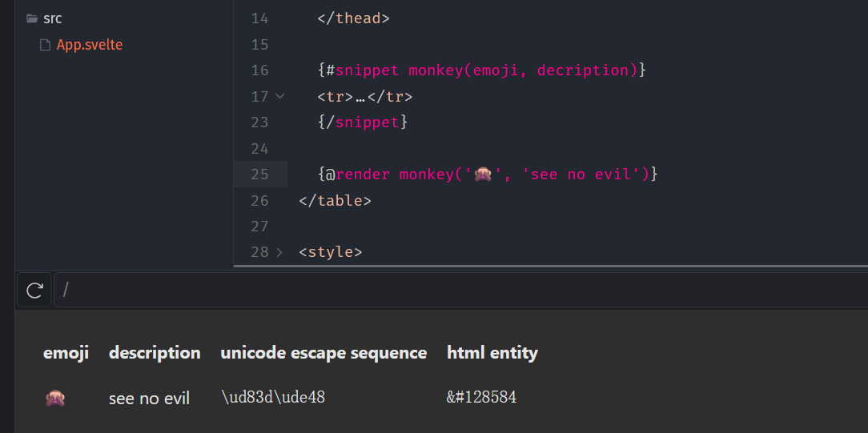Viewport: 868px width, 433px height.
Task: Click line number 16 in the gutter
Action: [259, 70]
